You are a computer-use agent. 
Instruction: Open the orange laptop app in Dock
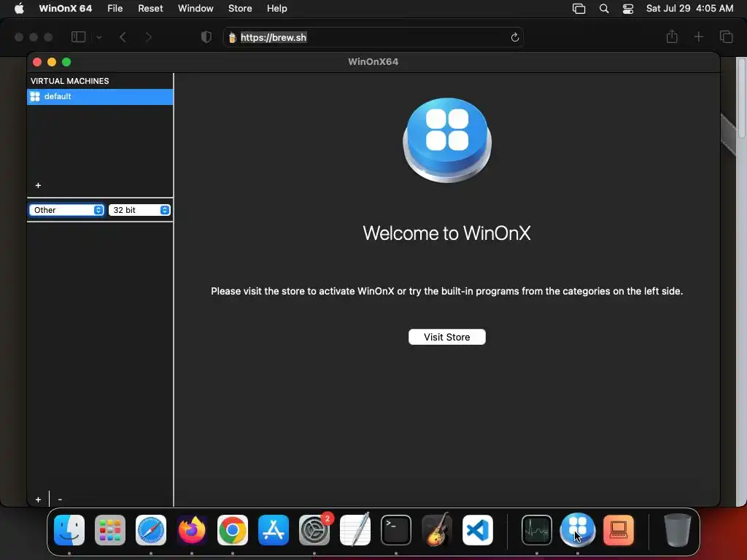(x=619, y=530)
